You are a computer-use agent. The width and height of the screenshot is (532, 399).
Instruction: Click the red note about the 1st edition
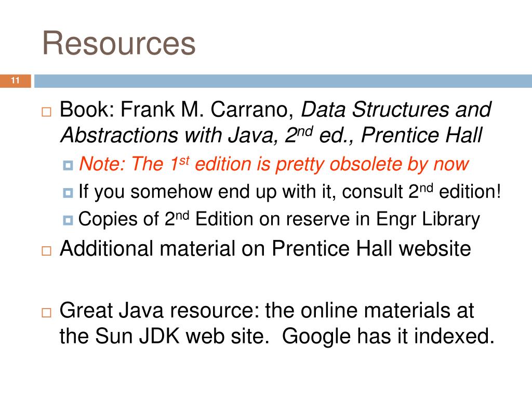click(274, 165)
